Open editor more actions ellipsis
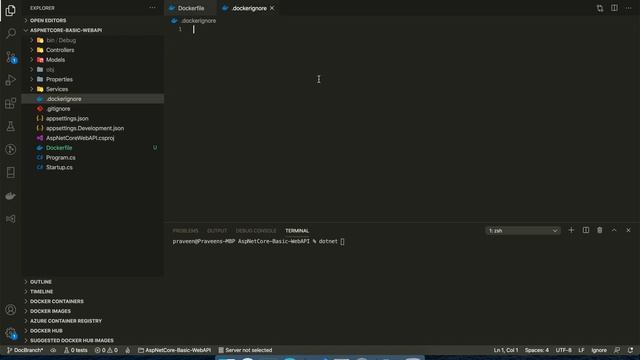Screen dimensions: 640x360 coord(628,8)
